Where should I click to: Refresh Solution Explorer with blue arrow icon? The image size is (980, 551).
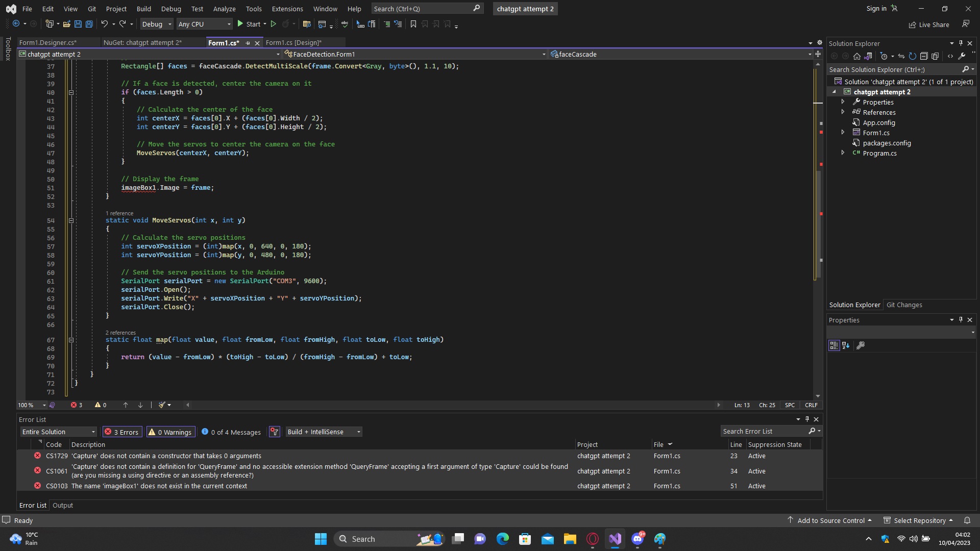(912, 56)
